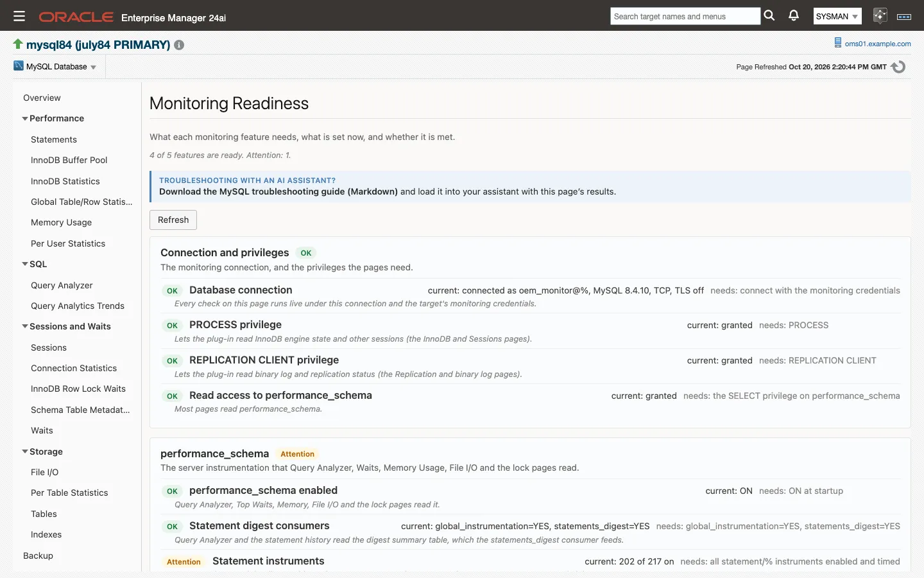Click the OK badge beside Connection and privileges
The image size is (924, 578).
306,253
